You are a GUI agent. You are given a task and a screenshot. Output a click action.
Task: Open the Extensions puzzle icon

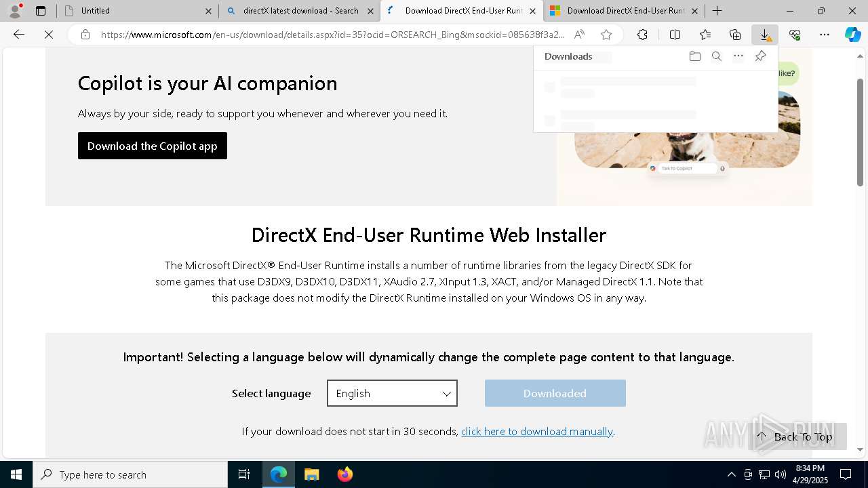coord(642,35)
